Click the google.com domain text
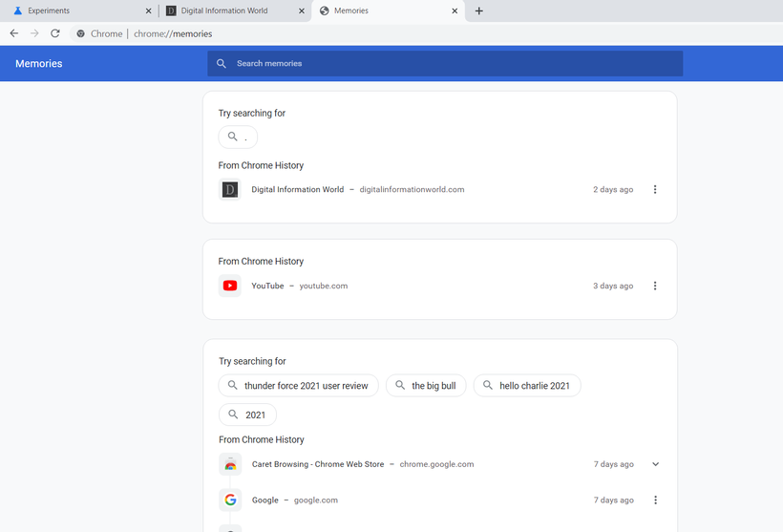 click(x=316, y=500)
